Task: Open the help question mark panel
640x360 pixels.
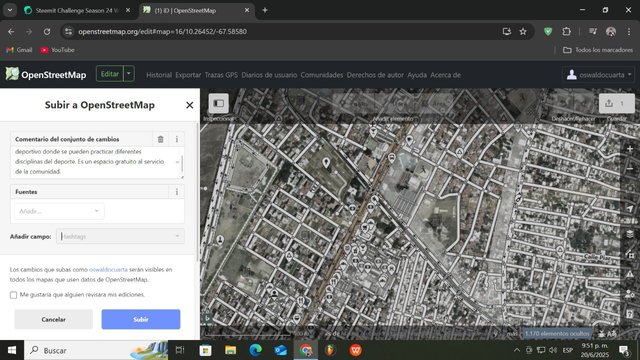Action: pyautogui.click(x=630, y=314)
